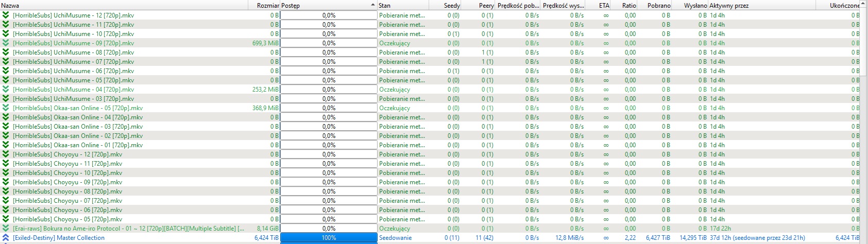Select the torrent '[HorribleSubs] Okaa-san Online - 05 [720p].mkv'
Viewport: 868px width, 244px height.
[x=78, y=108]
